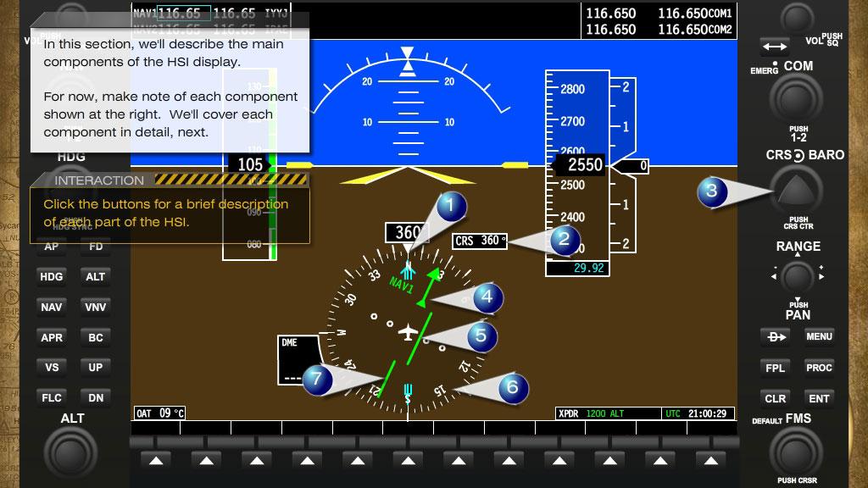Screen dimensions: 868x488
Task: Toggle the FD flight director mode
Action: click(x=95, y=246)
